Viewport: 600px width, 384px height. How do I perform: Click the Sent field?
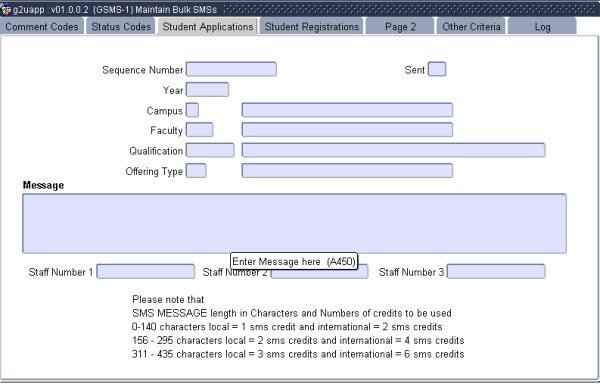[x=437, y=69]
